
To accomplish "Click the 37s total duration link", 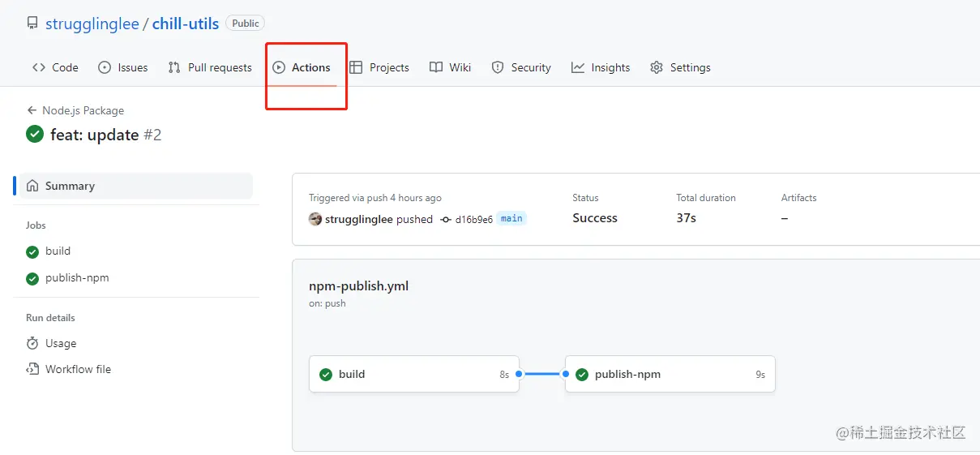I will coord(687,218).
